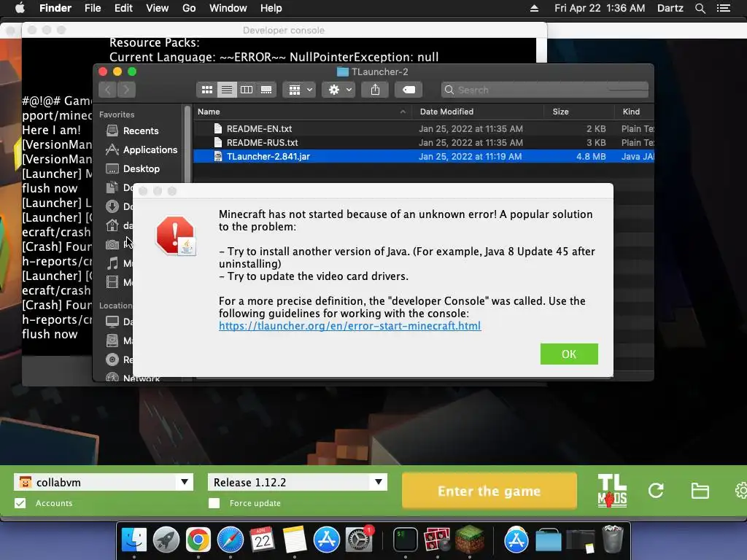Open the Go menu
The width and height of the screenshot is (747, 560).
(x=189, y=8)
